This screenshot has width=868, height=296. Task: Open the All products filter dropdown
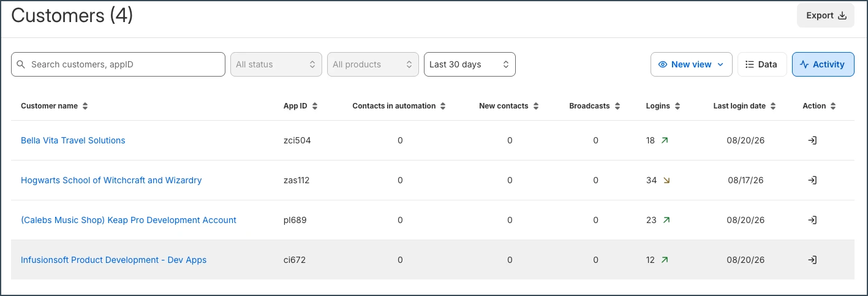point(373,64)
